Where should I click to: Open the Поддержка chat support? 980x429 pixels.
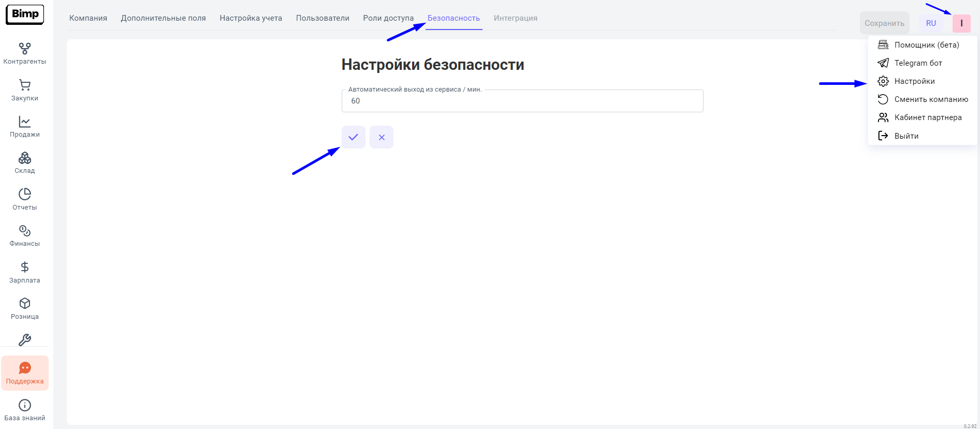[x=24, y=373]
